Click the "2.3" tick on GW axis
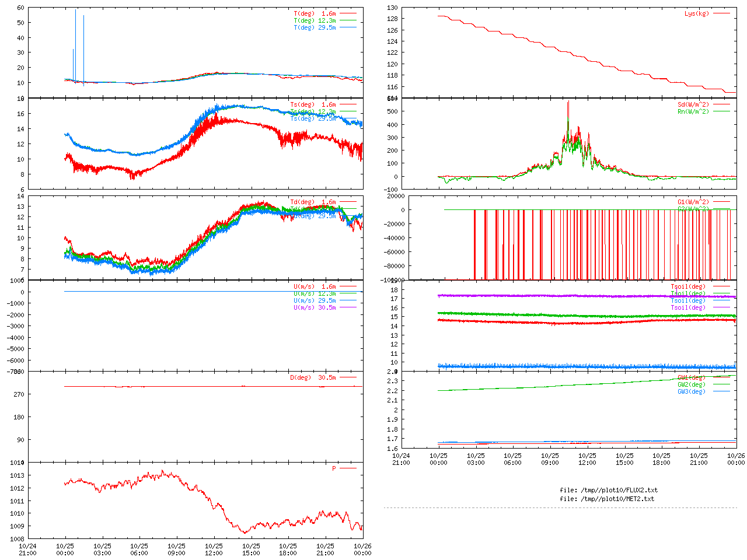This screenshot has height=560, width=747. 392,381
